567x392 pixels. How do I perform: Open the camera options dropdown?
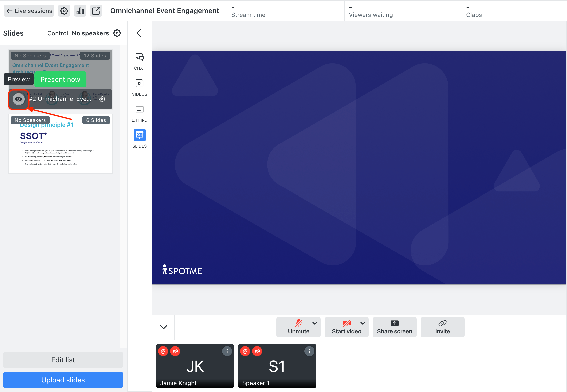pyautogui.click(x=363, y=323)
